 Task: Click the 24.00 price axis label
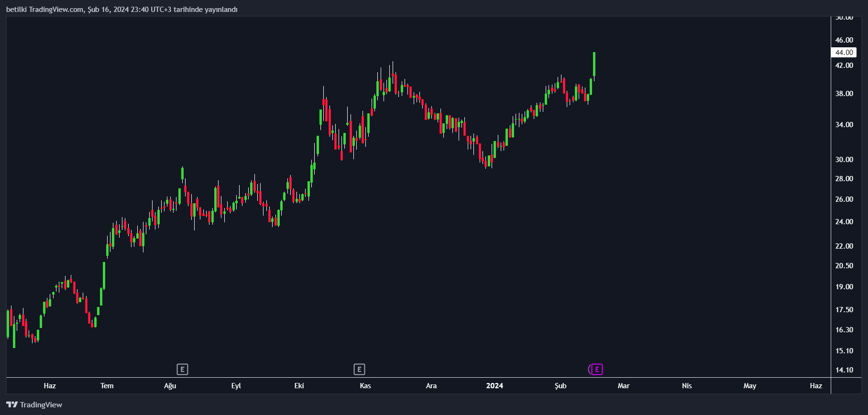844,222
